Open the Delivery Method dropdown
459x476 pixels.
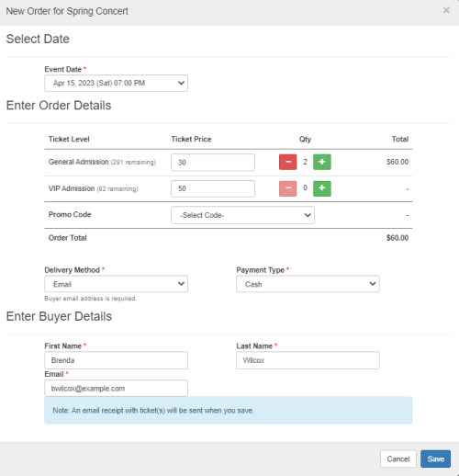pos(116,284)
